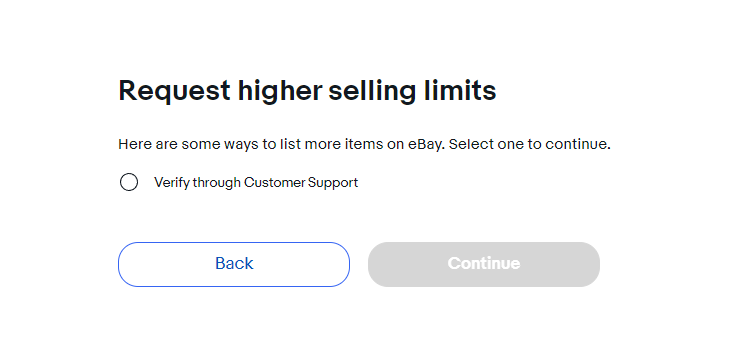
Task: Click the word 'Verify' in radio option label
Action: coord(172,182)
